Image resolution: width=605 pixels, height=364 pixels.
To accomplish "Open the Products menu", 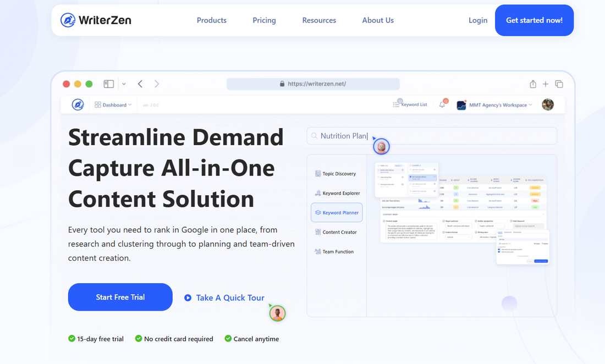I will [211, 20].
